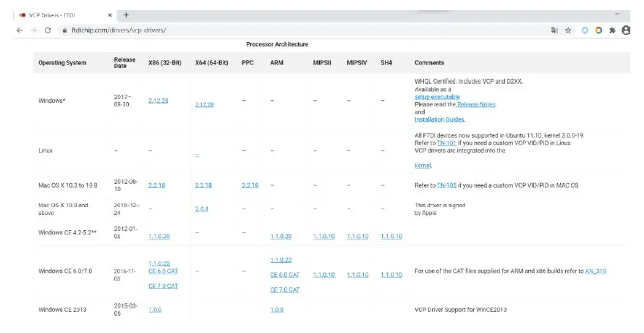The width and height of the screenshot is (644, 333).
Task: Download Windows CE 4.2-5.2 X86 1.1.0.20
Action: (x=159, y=237)
